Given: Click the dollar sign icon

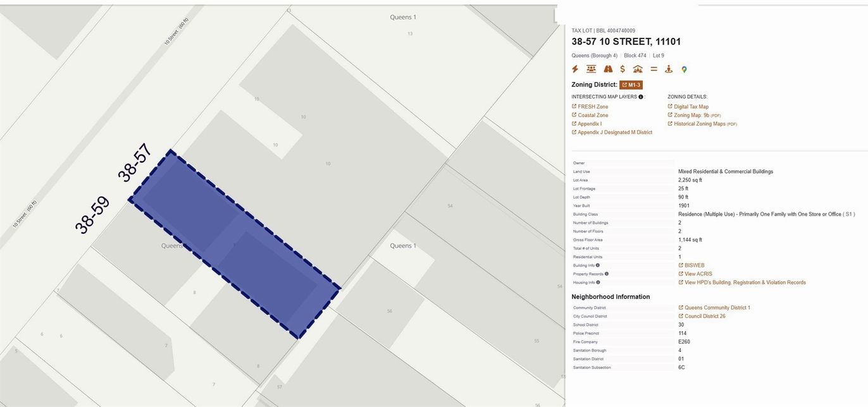Looking at the screenshot, I should (623, 70).
